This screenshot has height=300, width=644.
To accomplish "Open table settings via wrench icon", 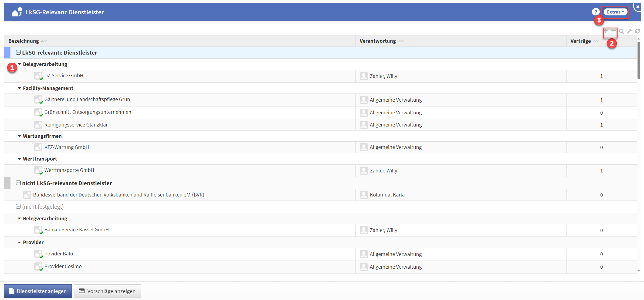I will pos(629,31).
